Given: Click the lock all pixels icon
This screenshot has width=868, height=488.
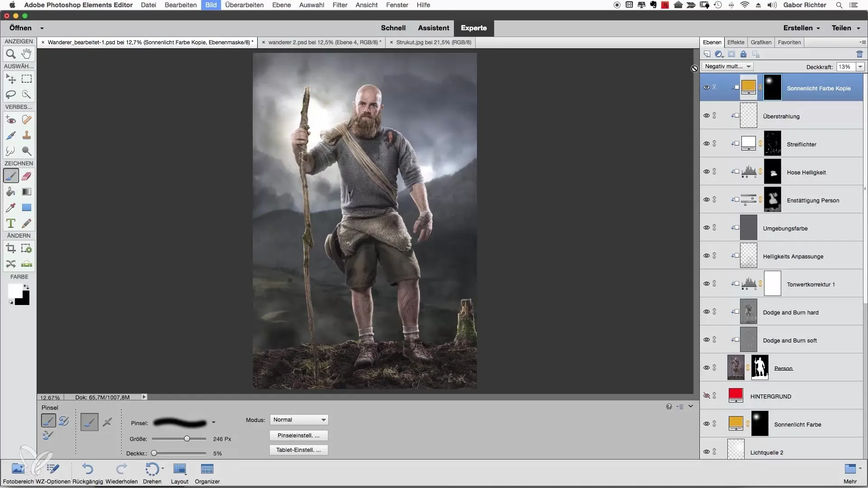Looking at the screenshot, I should [743, 54].
